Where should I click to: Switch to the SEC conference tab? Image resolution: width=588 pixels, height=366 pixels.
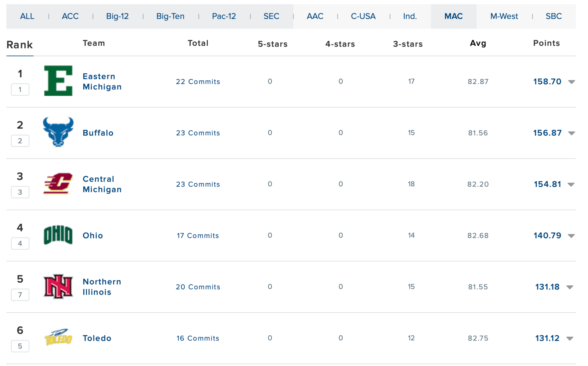pyautogui.click(x=271, y=16)
